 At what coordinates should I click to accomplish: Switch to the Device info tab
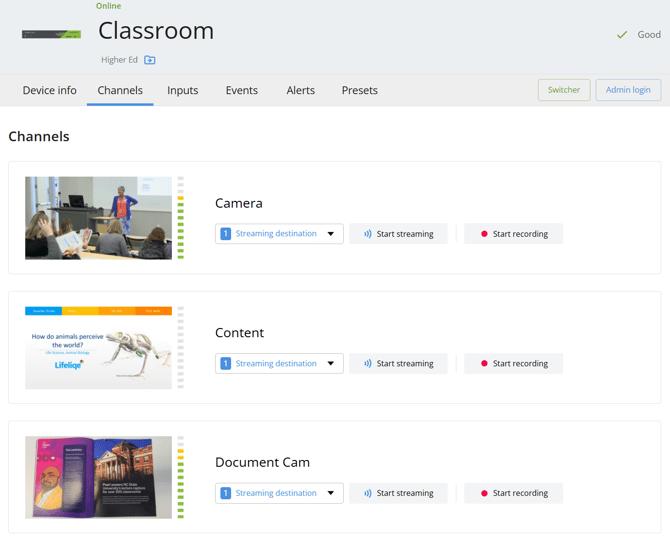click(x=50, y=90)
